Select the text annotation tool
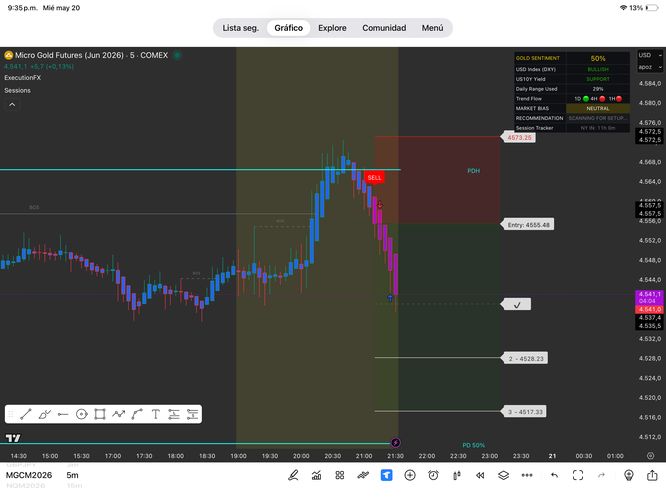The width and height of the screenshot is (666, 500). pos(155,414)
